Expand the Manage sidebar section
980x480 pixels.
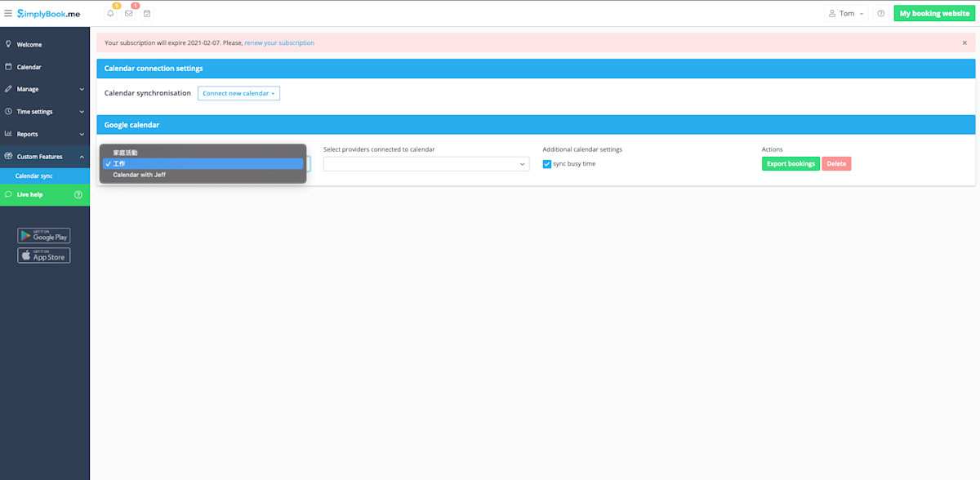[x=27, y=89]
